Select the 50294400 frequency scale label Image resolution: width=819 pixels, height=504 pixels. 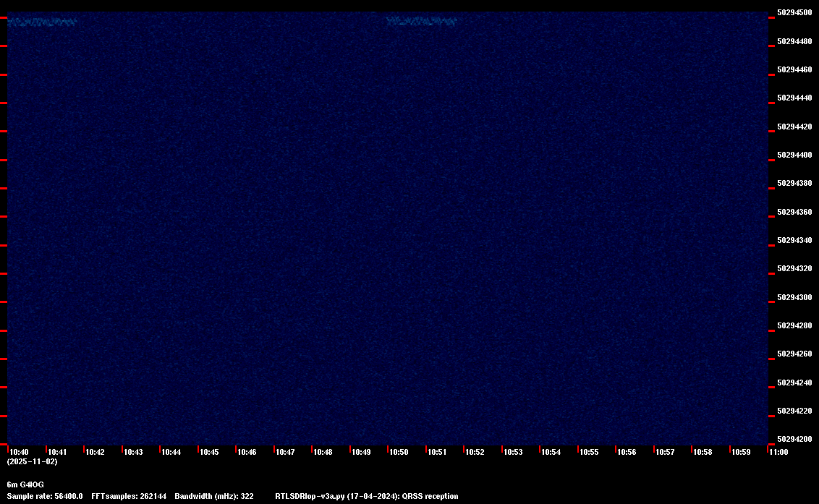[x=794, y=155]
